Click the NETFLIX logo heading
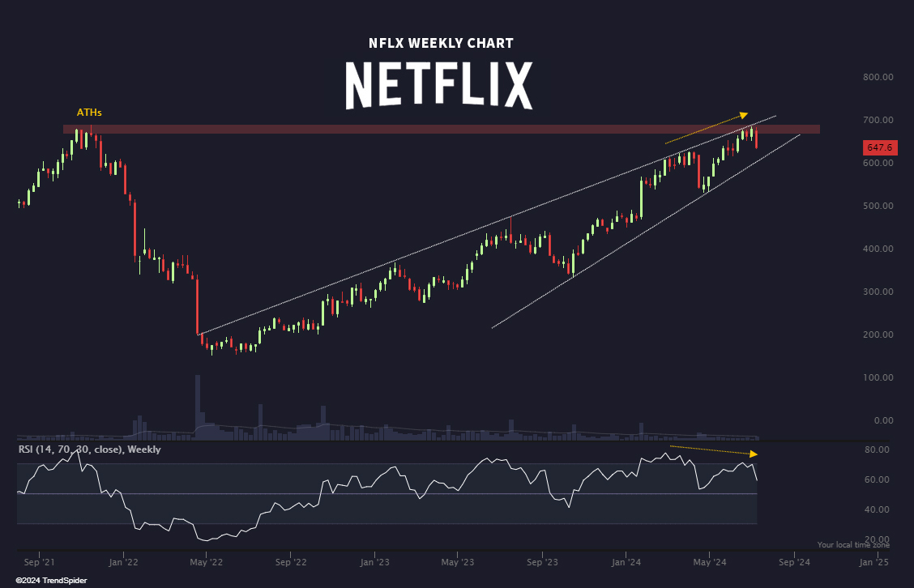Screen dimensions: 914x588 point(439,86)
